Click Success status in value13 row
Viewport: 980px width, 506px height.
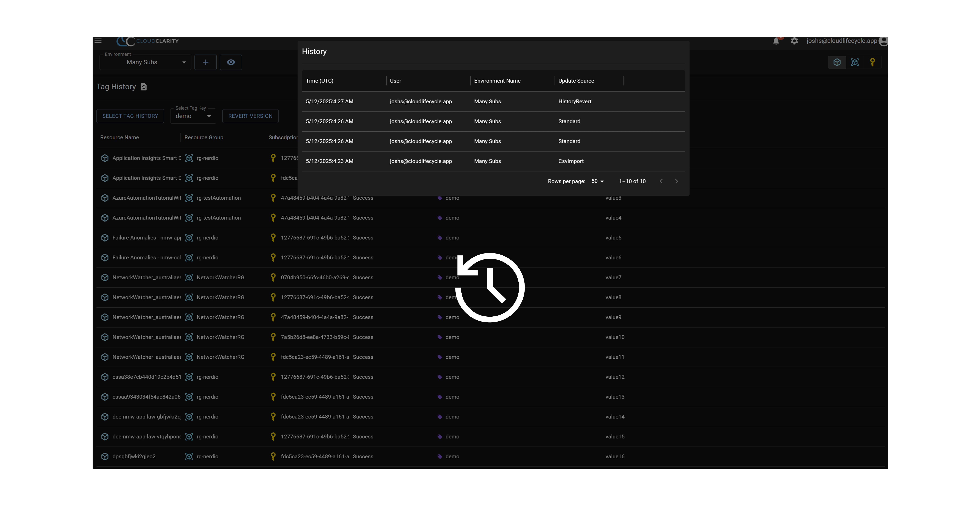tap(363, 397)
